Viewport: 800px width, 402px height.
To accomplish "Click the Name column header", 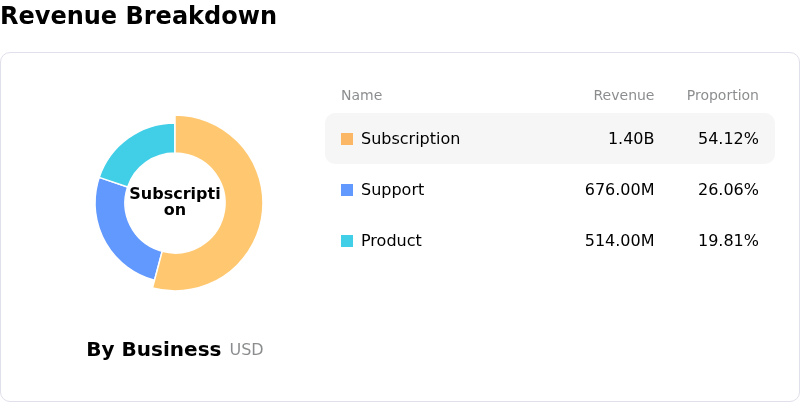I will 361,96.
